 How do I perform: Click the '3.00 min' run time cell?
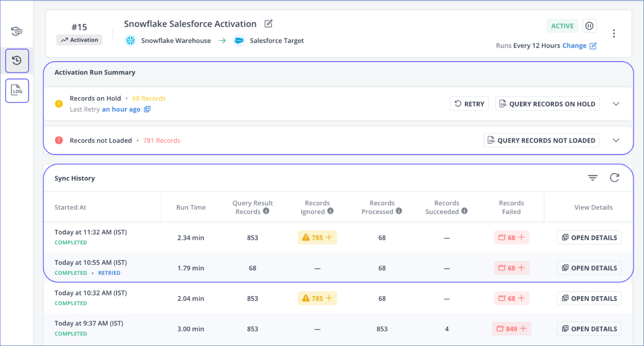tap(191, 329)
